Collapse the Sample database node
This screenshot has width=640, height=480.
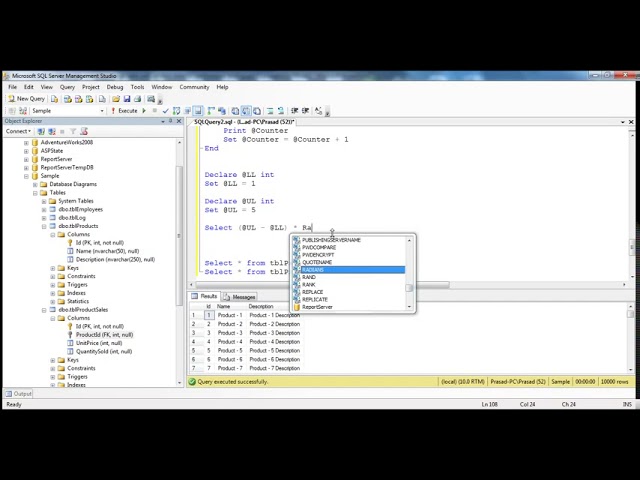tap(26, 176)
